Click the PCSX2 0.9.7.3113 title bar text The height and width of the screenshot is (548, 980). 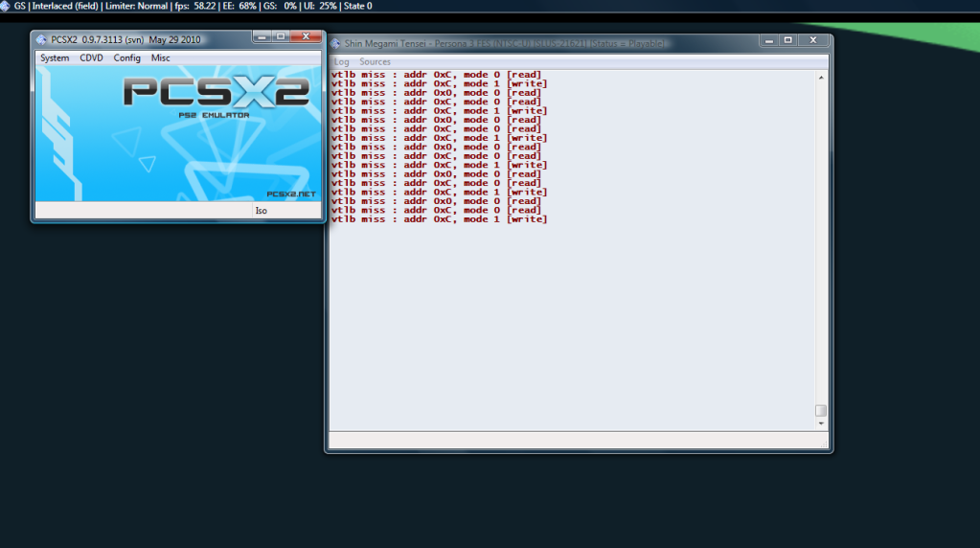click(x=125, y=40)
